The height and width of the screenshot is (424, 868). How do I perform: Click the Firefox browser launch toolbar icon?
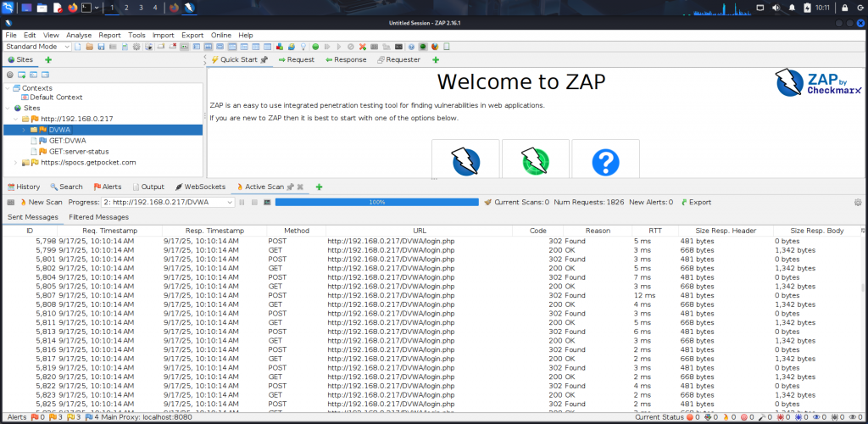[435, 47]
